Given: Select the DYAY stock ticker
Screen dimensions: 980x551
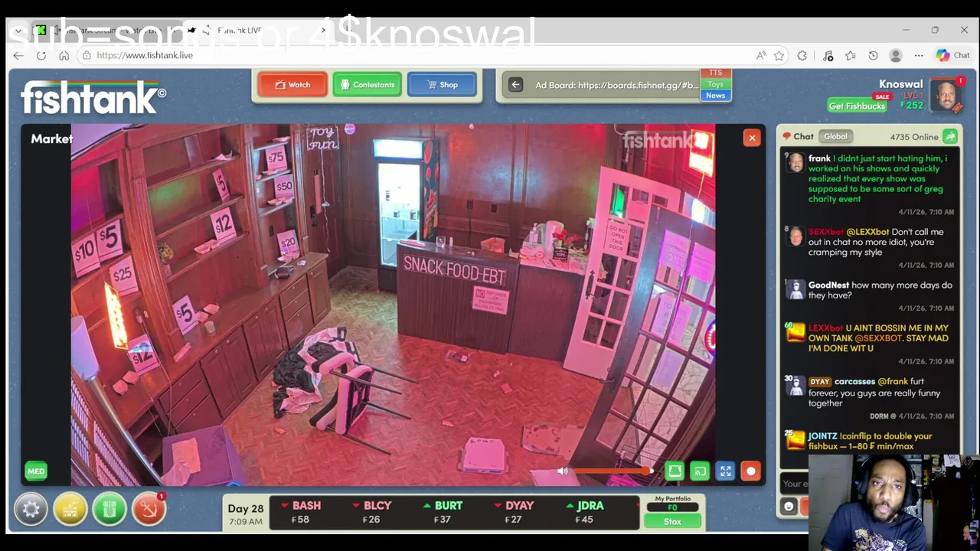Looking at the screenshot, I should click(x=514, y=512).
